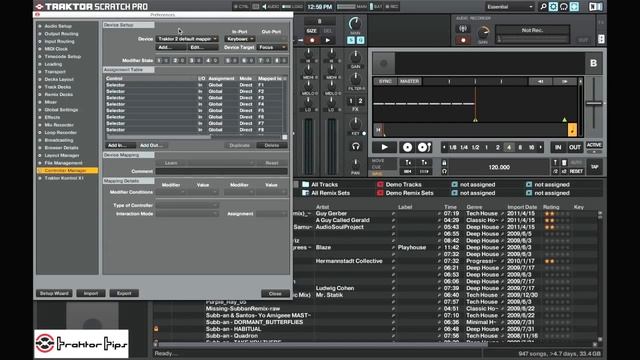Open the Add... device menu button

[x=171, y=47]
